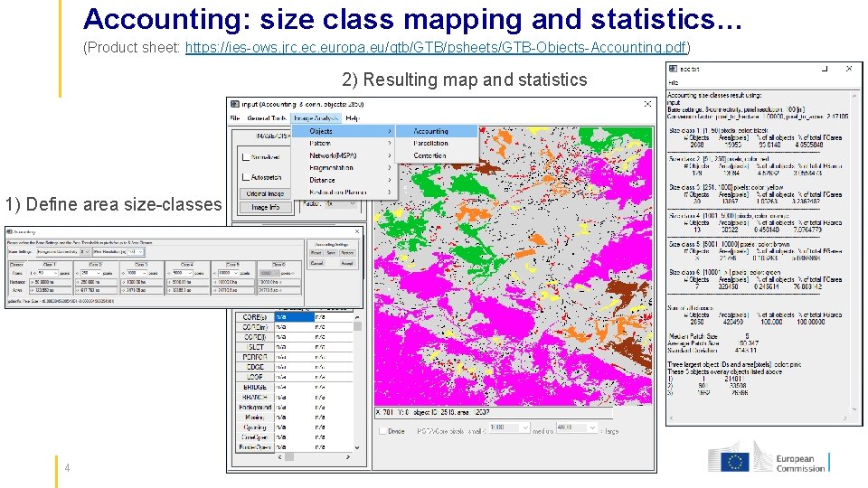The image size is (868, 488).
Task: Open the Pixel Resolution dropdown
Action: pyautogui.click(x=135, y=252)
